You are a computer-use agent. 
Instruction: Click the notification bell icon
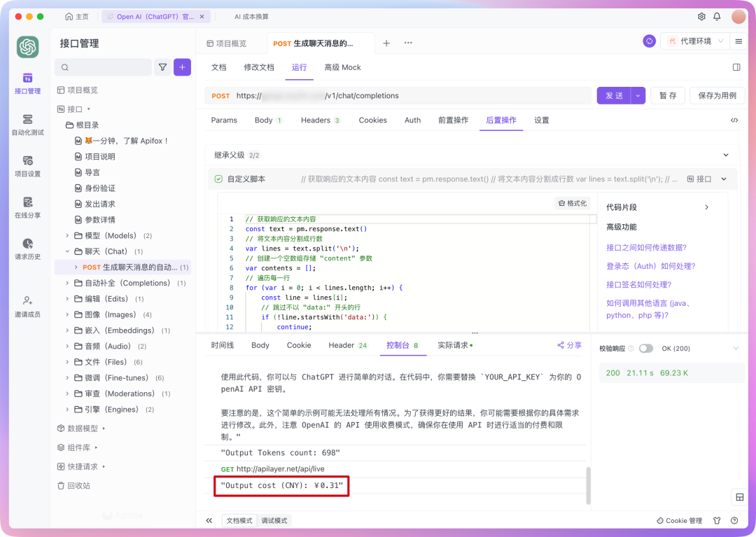717,16
